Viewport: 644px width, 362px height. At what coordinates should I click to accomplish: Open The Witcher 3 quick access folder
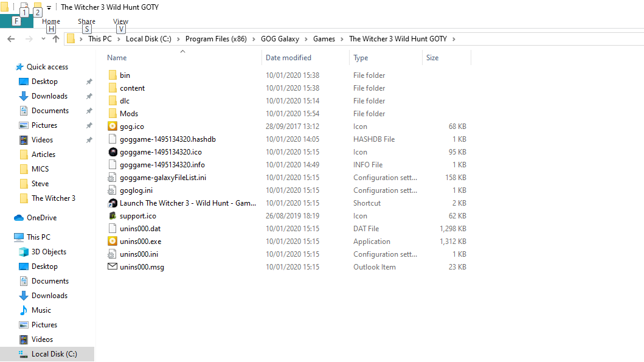pyautogui.click(x=47, y=198)
